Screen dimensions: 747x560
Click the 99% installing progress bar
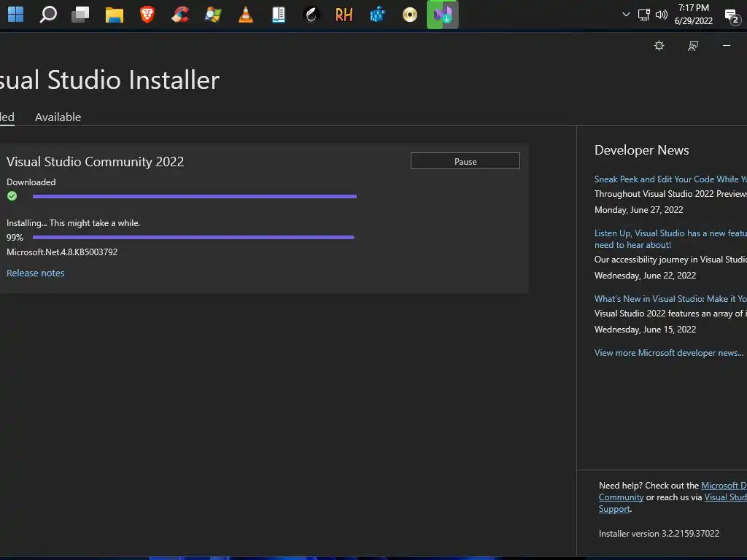click(x=194, y=237)
